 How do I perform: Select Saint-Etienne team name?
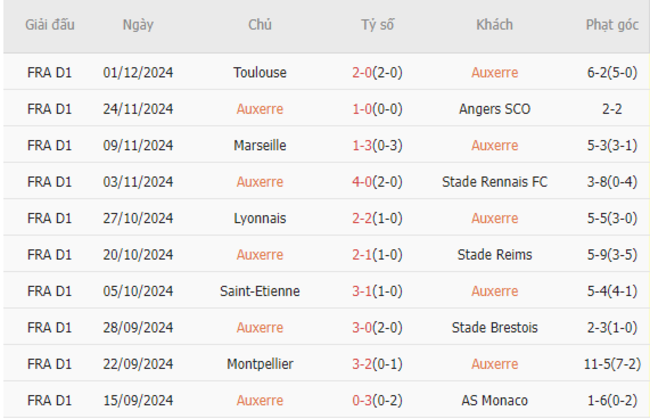pyautogui.click(x=260, y=291)
